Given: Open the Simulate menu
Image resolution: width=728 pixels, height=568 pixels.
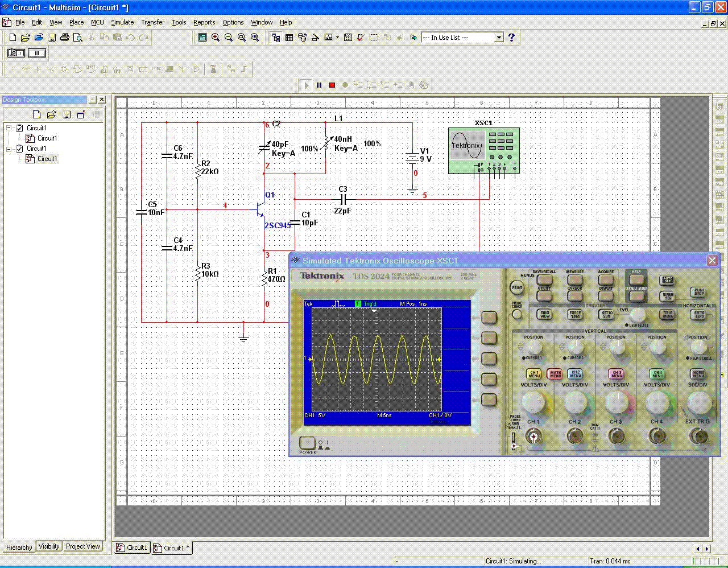Looking at the screenshot, I should pyautogui.click(x=122, y=22).
